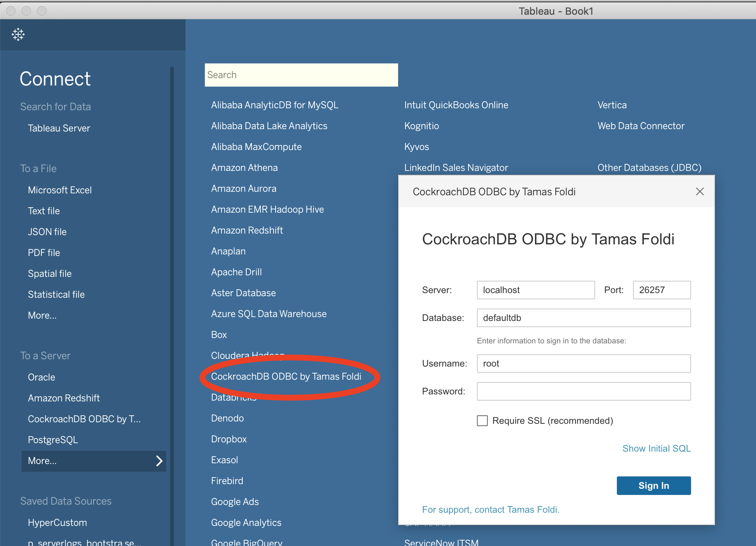Click the Tableau logo icon
This screenshot has height=546, width=756.
18,34
